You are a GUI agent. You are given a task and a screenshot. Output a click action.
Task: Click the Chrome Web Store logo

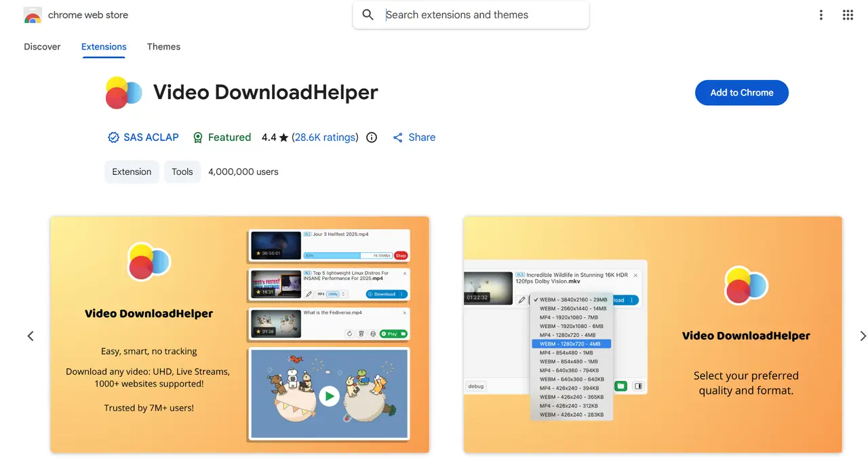click(33, 15)
